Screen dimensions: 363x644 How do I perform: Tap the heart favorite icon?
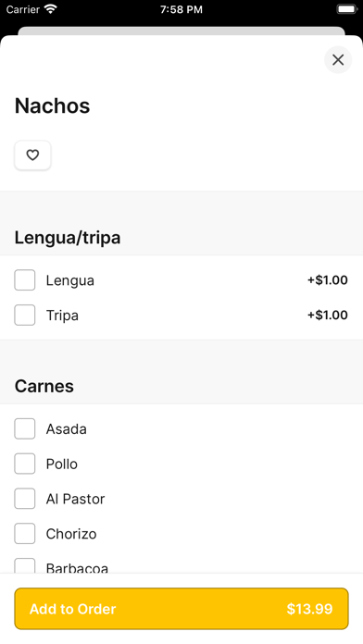coord(32,155)
